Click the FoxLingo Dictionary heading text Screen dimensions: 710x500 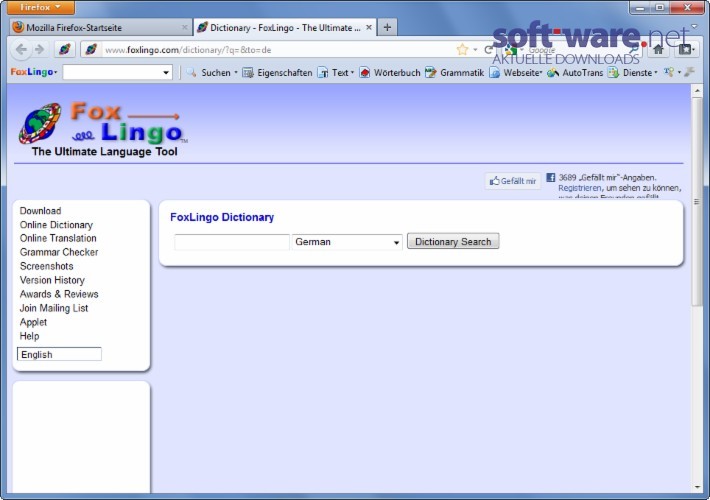coord(222,217)
